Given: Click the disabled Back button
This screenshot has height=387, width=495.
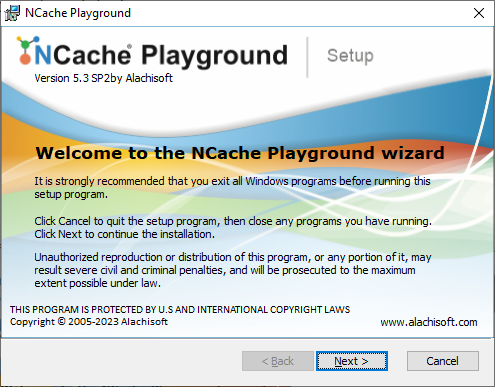Looking at the screenshot, I should coord(278,361).
